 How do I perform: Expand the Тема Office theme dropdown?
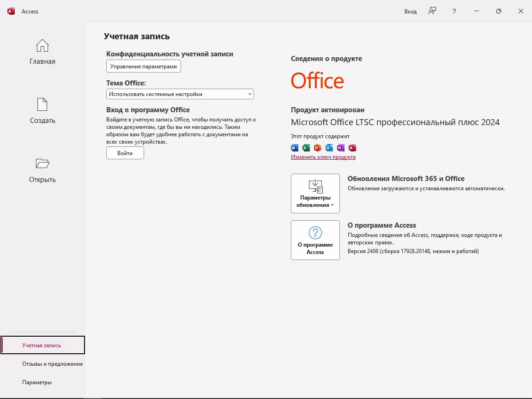point(180,94)
